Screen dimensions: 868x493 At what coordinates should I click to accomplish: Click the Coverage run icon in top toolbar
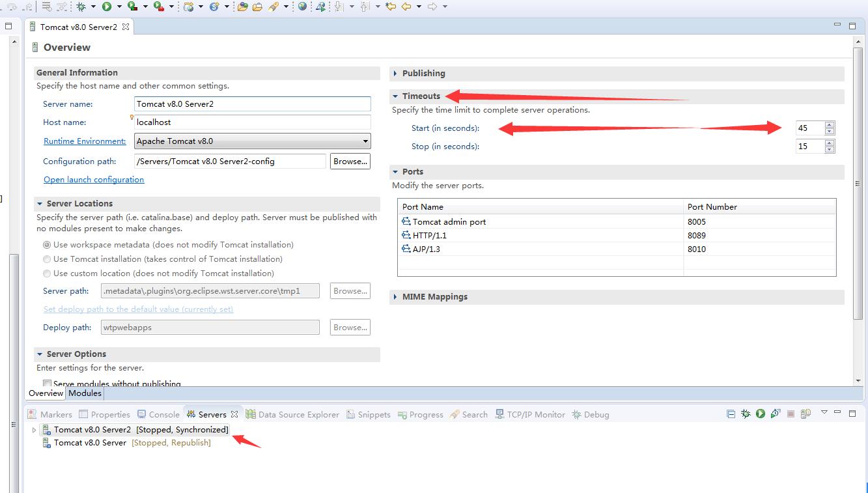pos(133,7)
